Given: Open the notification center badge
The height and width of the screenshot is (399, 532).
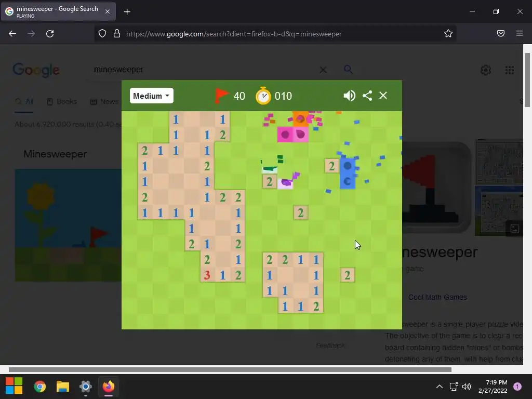Looking at the screenshot, I should click(x=517, y=387).
